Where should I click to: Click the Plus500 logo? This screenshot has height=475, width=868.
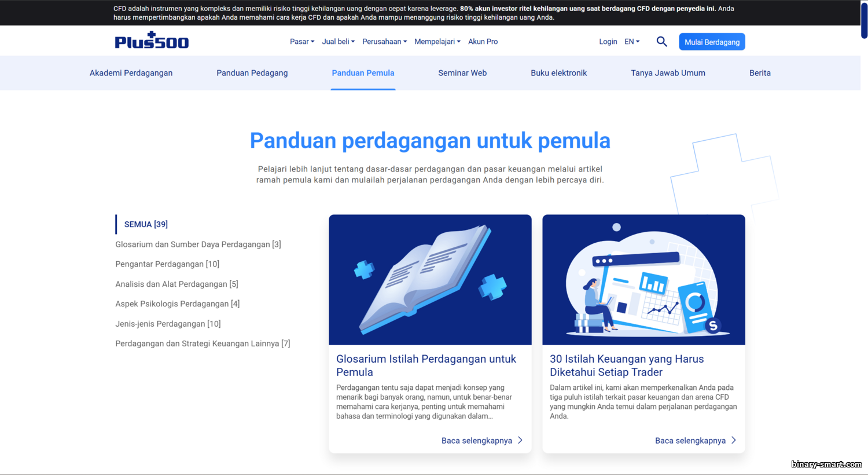tap(152, 41)
